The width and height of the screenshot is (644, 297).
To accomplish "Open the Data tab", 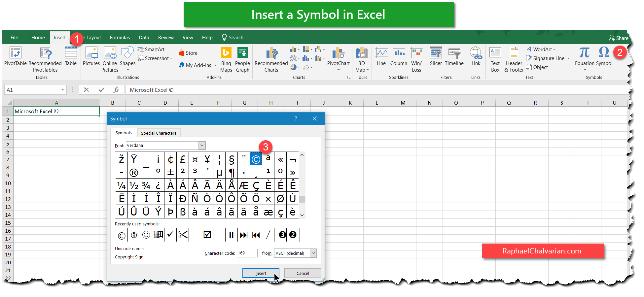I will 144,38.
